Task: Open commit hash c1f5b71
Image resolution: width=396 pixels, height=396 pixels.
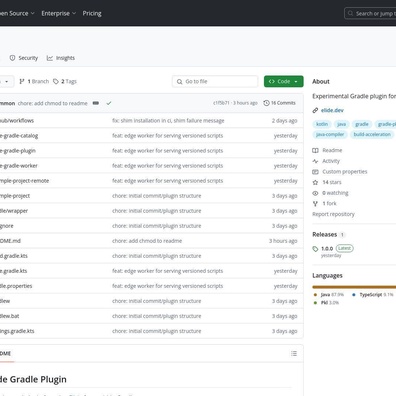Action: coord(221,103)
